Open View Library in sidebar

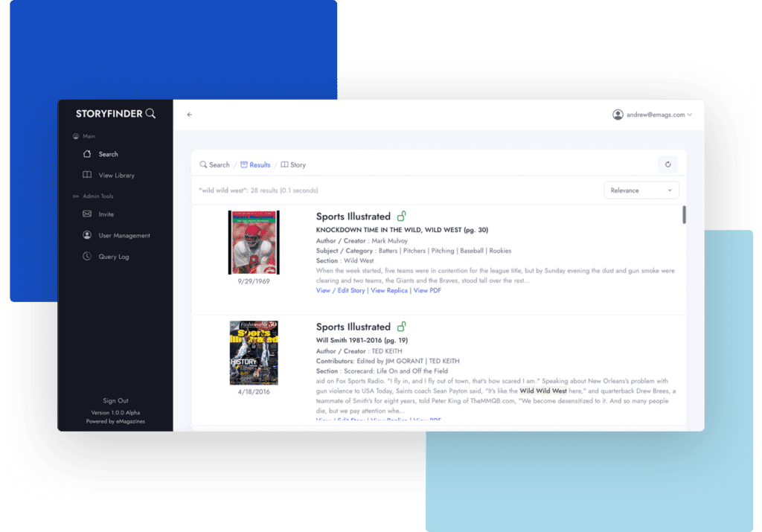(116, 176)
